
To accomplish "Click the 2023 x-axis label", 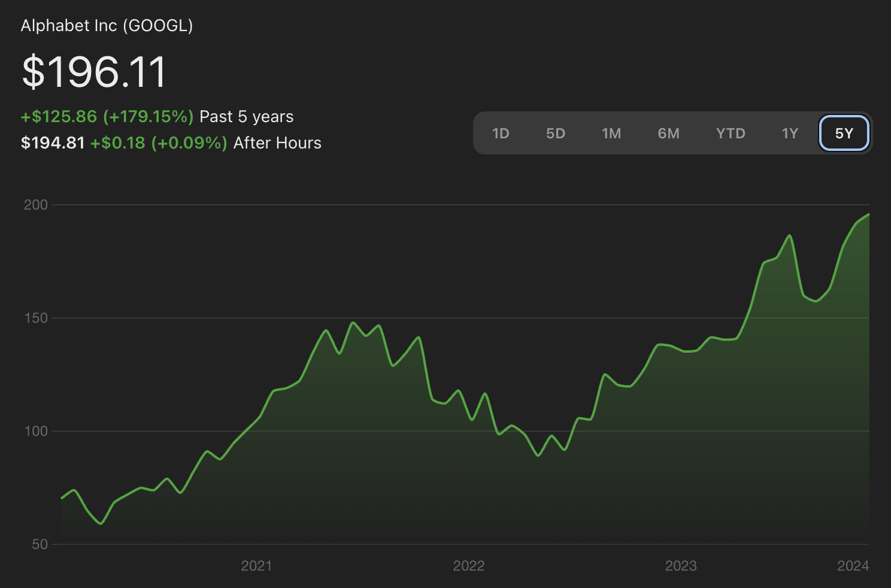I will click(x=681, y=566).
